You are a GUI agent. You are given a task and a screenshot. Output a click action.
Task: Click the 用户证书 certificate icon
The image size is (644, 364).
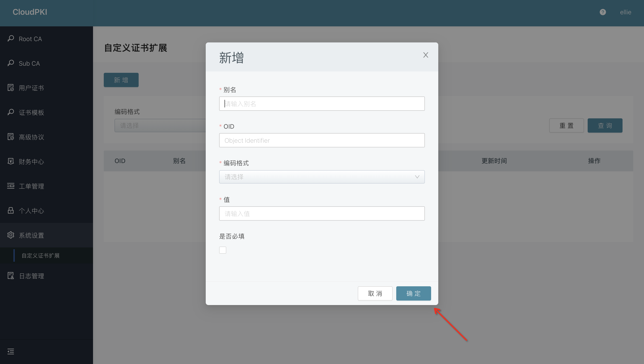coord(11,88)
